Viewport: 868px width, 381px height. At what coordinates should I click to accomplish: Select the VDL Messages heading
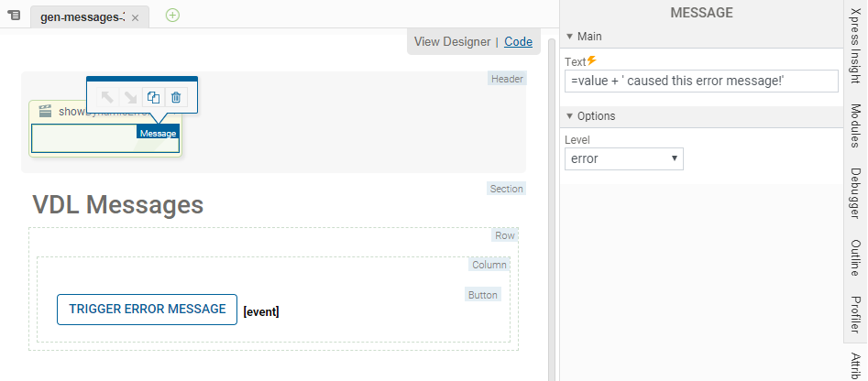118,205
